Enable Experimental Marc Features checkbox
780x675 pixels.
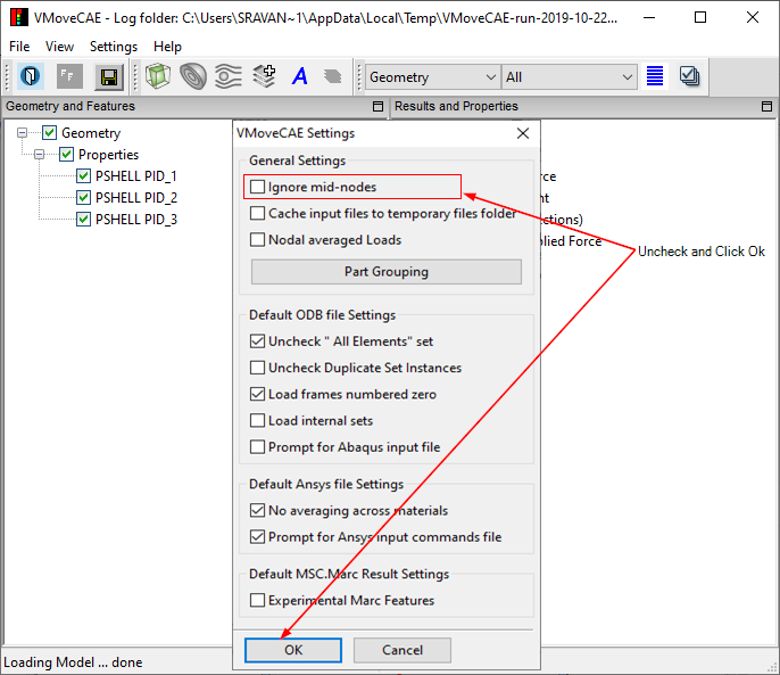pos(257,600)
